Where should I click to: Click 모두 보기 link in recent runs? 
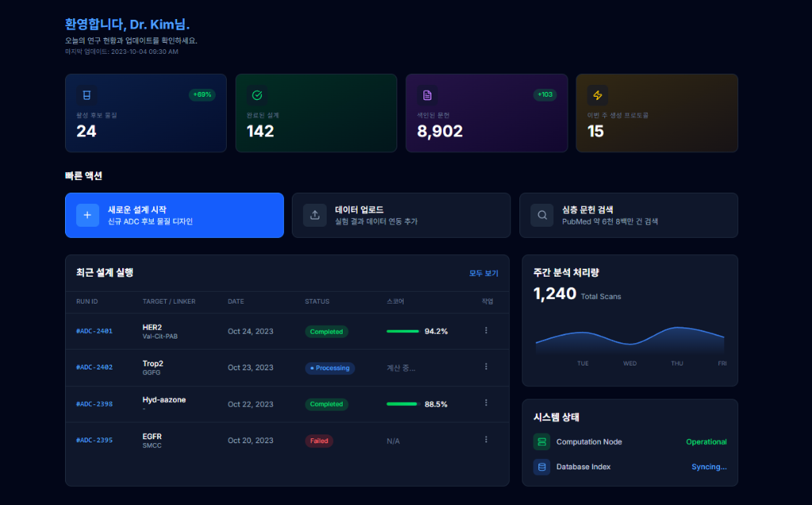pos(484,274)
